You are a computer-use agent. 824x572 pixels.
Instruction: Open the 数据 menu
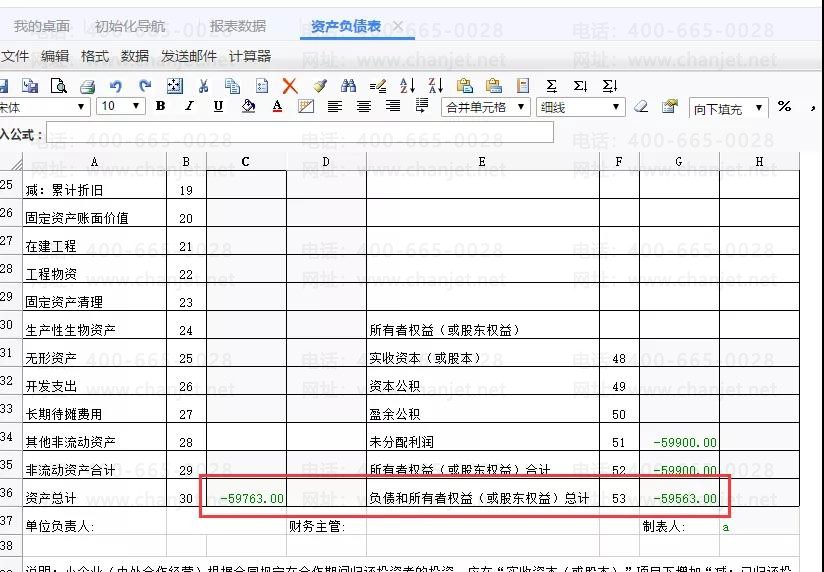[135, 56]
